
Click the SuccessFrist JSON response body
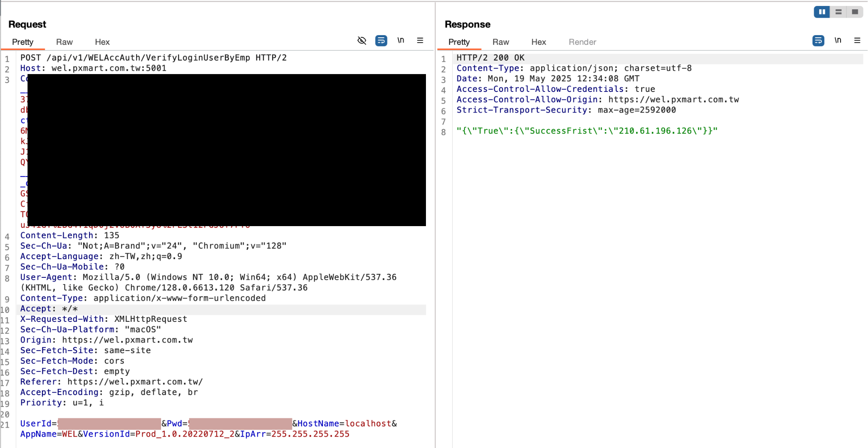pos(587,131)
